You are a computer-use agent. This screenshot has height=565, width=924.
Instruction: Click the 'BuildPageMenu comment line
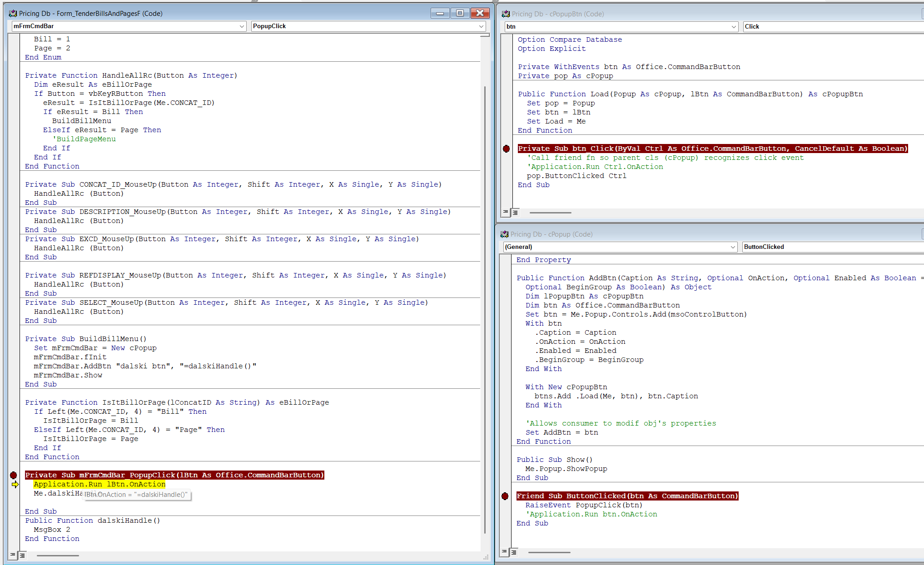(x=84, y=139)
